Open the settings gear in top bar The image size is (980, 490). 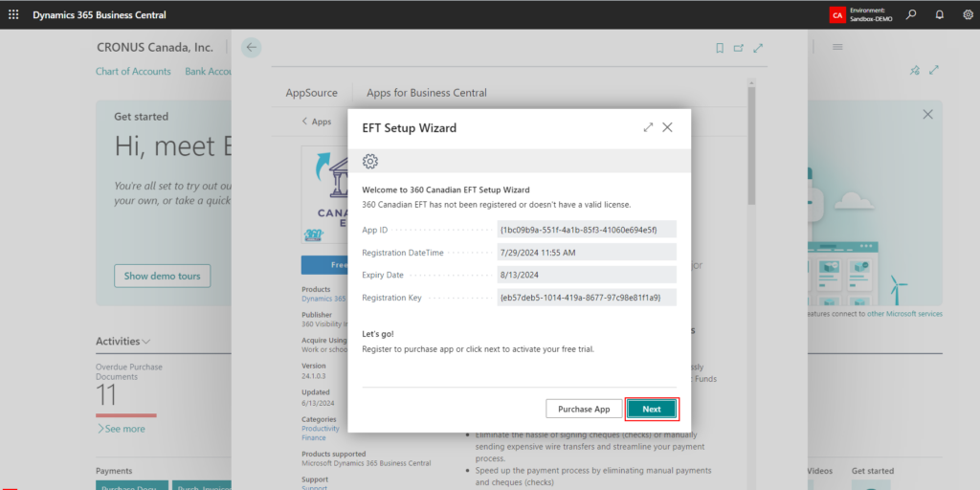coord(969,14)
